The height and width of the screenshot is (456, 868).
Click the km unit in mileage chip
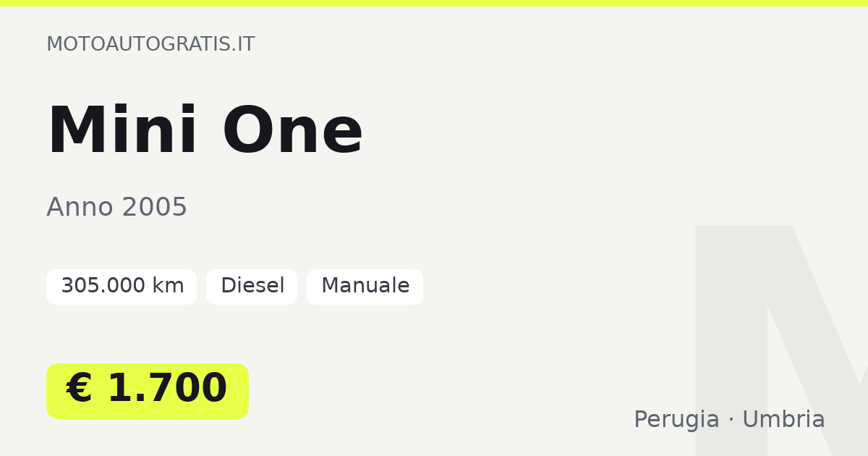(168, 286)
